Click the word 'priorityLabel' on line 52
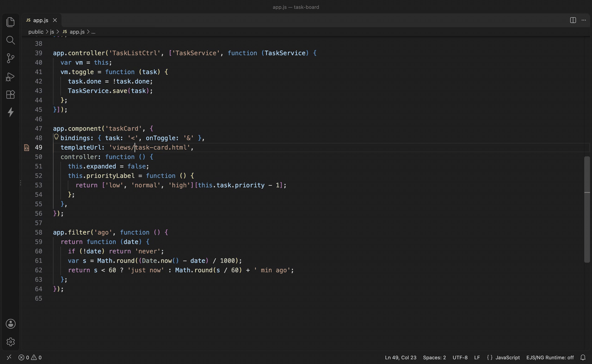 (111, 176)
